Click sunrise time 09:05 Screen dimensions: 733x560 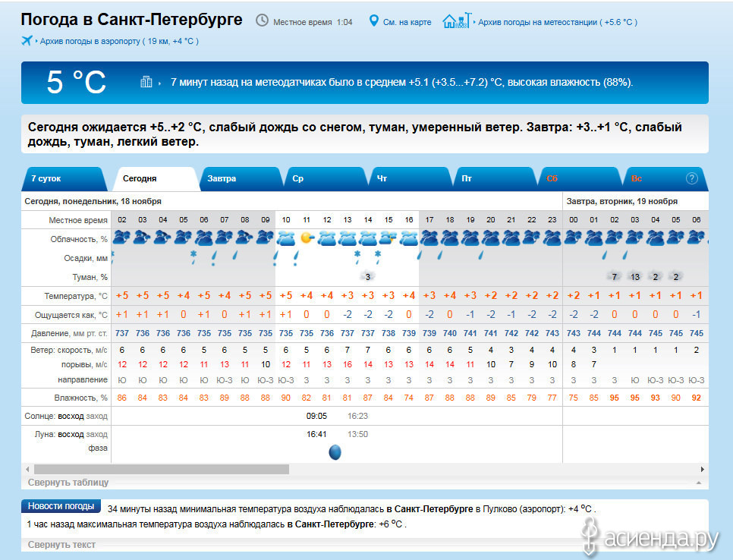(x=316, y=416)
